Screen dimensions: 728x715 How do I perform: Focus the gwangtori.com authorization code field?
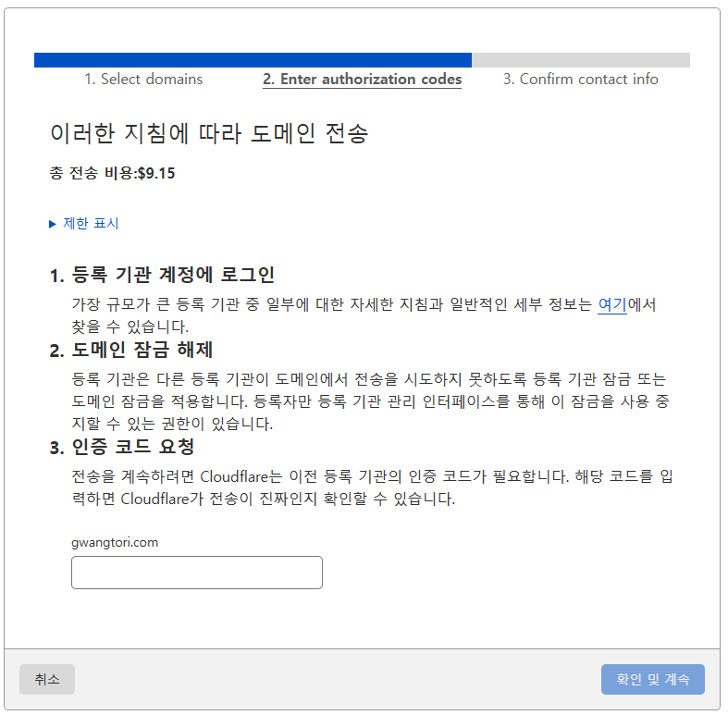[197, 573]
